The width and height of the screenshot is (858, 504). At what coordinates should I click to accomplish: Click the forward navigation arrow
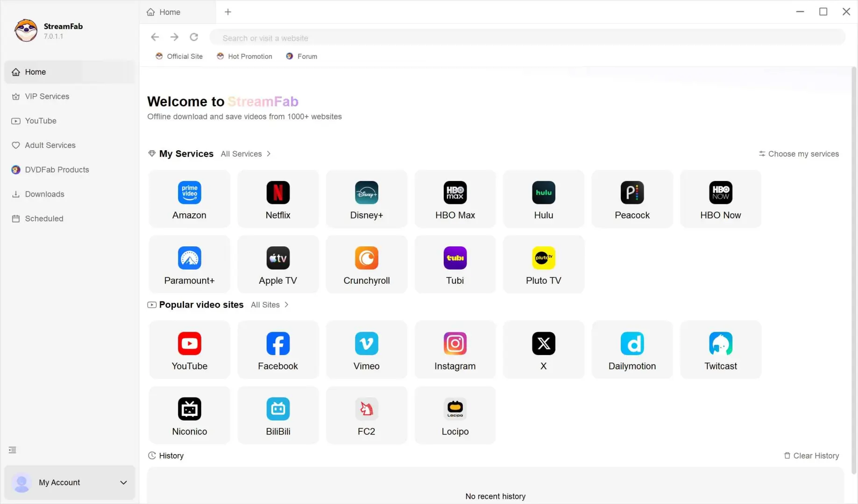(174, 37)
